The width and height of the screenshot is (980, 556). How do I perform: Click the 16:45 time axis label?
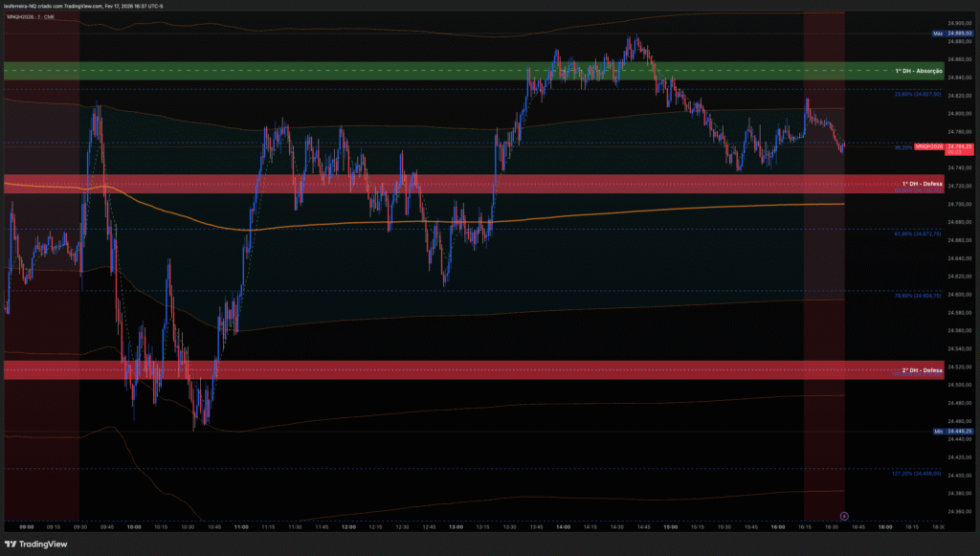click(858, 527)
